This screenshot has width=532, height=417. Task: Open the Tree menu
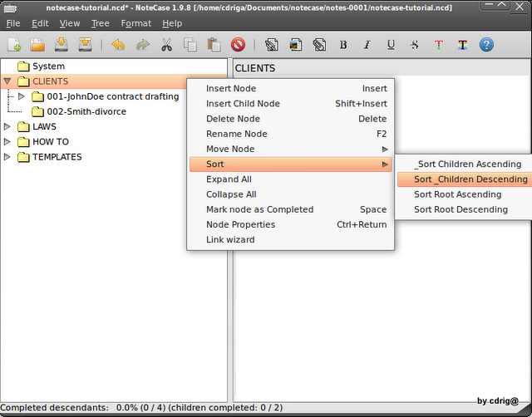pos(100,23)
